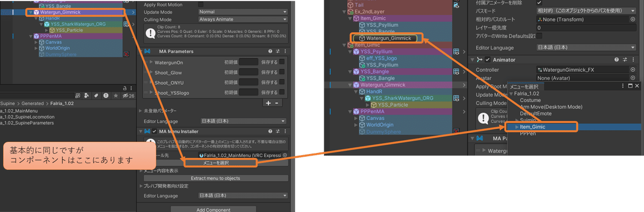
Task: Remove a parameter with minus button
Action: [276, 103]
